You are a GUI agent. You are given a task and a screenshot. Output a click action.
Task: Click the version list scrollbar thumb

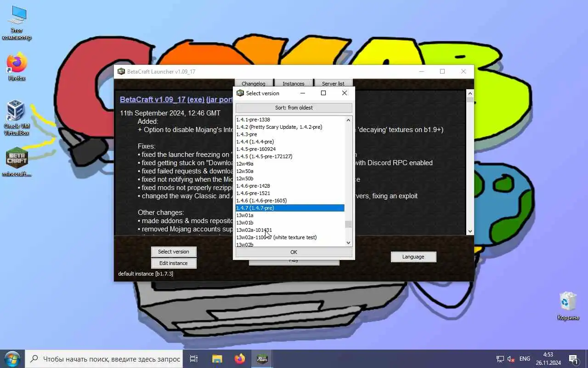coord(348,224)
